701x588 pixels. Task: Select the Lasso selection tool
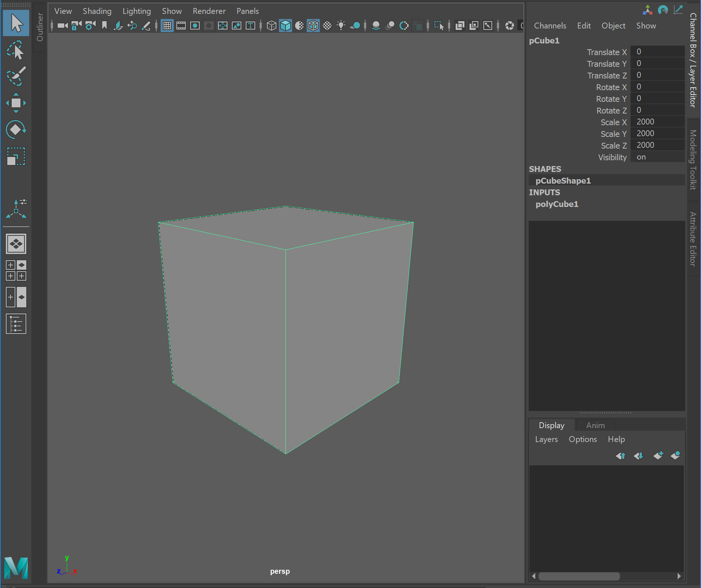[x=16, y=50]
